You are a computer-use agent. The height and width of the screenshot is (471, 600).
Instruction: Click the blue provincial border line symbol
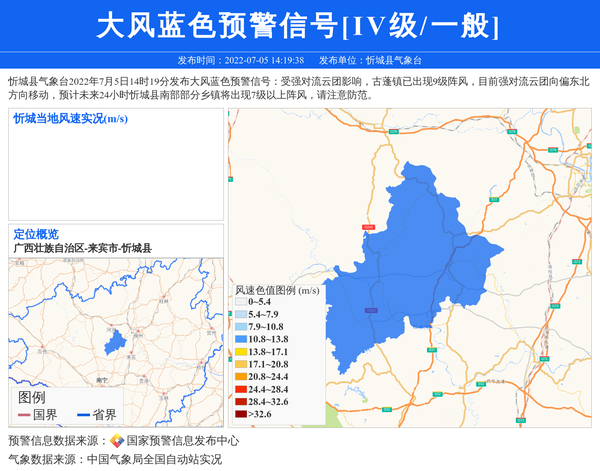[83, 414]
